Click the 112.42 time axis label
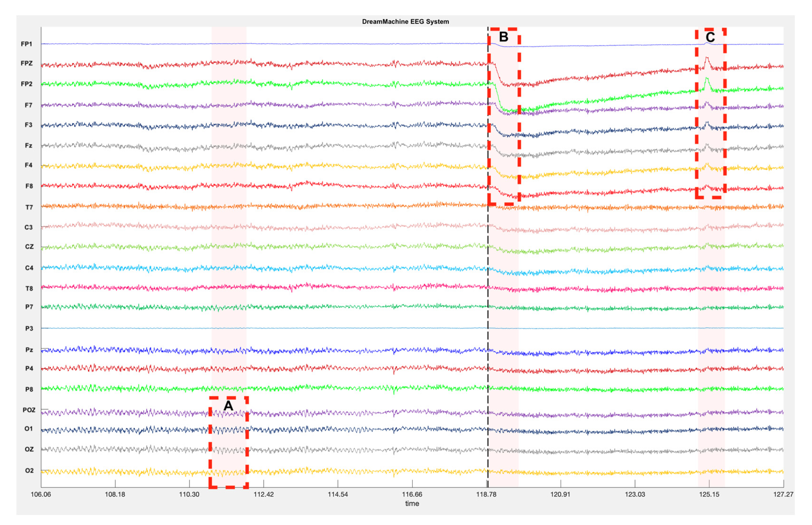Viewport: 812px width, 525px height. (264, 494)
